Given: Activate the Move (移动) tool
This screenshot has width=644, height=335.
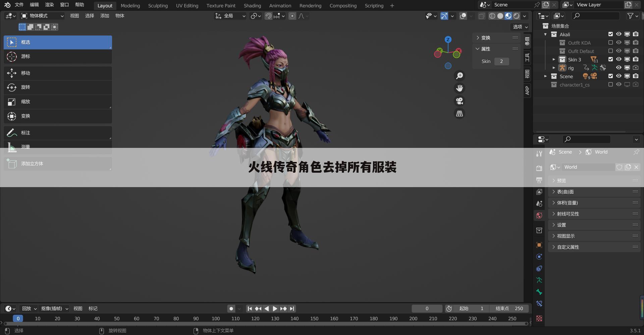Looking at the screenshot, I should pyautogui.click(x=58, y=73).
